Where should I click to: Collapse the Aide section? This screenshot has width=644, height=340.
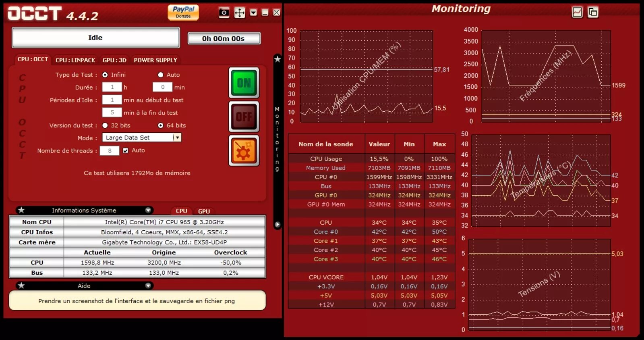[x=148, y=286]
